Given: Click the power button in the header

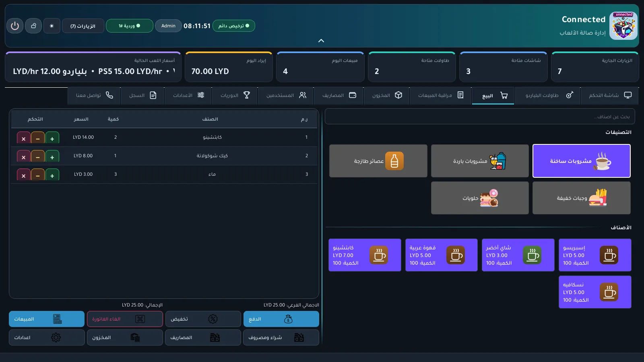Looking at the screenshot, I should 15,26.
